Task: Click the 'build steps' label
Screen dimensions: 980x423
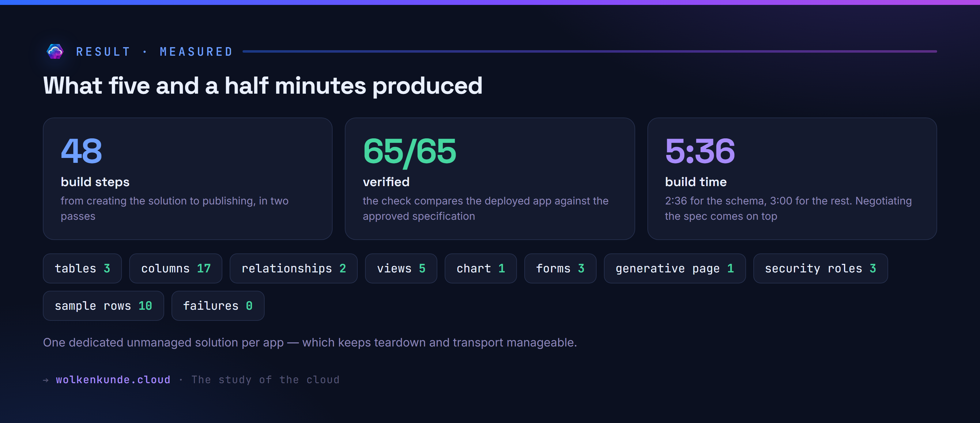Action: click(95, 182)
